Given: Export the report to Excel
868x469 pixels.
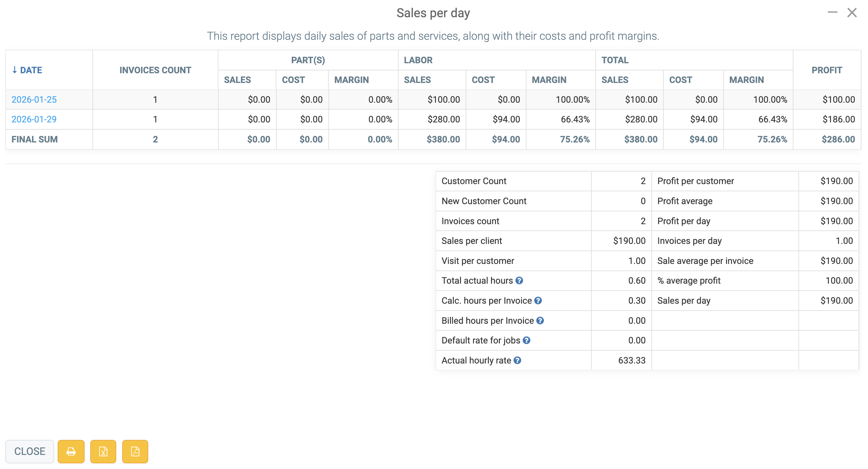Looking at the screenshot, I should pos(103,451).
